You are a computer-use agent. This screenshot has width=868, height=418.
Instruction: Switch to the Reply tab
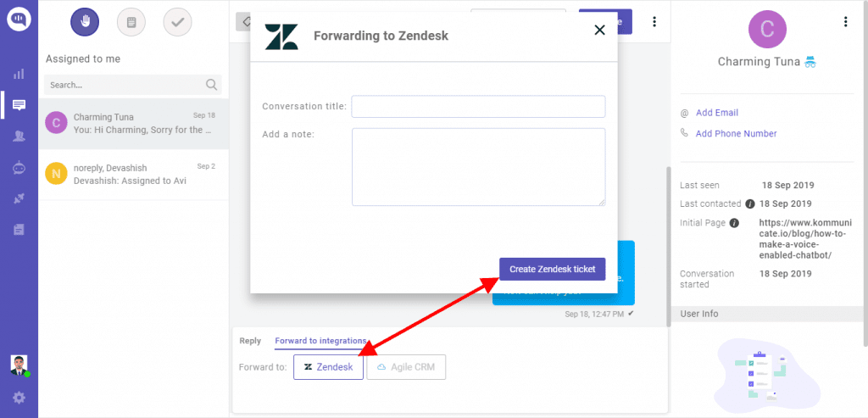pyautogui.click(x=250, y=341)
